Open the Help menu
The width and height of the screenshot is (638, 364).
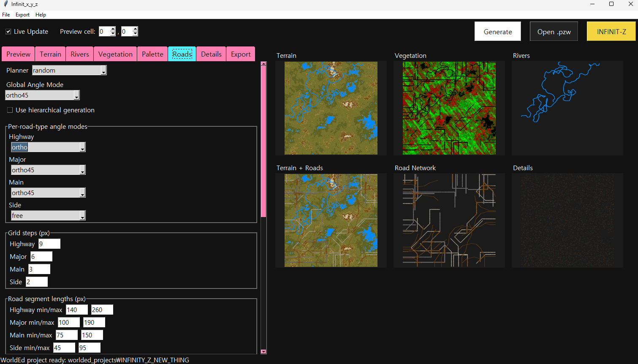point(41,15)
